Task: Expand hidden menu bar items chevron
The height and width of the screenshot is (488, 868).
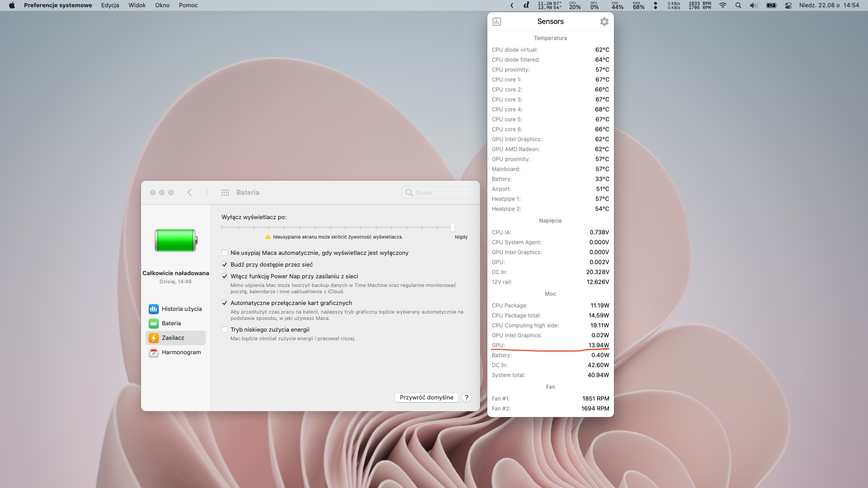Action: pyautogui.click(x=512, y=5)
